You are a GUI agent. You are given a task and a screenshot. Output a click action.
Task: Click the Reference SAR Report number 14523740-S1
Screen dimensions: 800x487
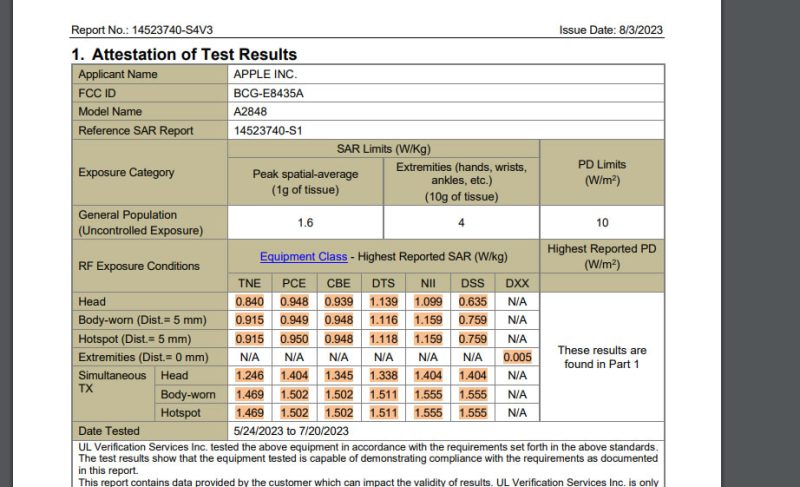[268, 131]
